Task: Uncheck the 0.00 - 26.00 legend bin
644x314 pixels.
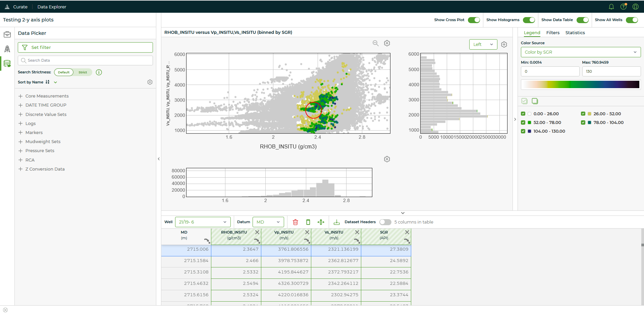Action: click(x=523, y=114)
